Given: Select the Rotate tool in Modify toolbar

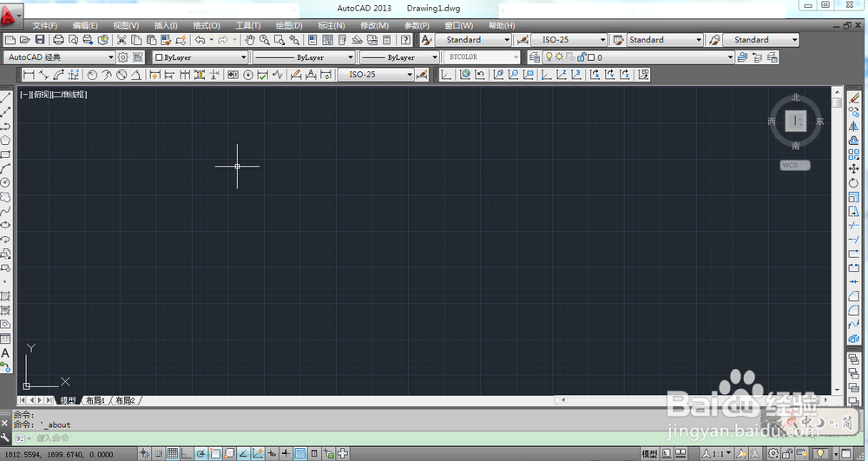Looking at the screenshot, I should [854, 183].
